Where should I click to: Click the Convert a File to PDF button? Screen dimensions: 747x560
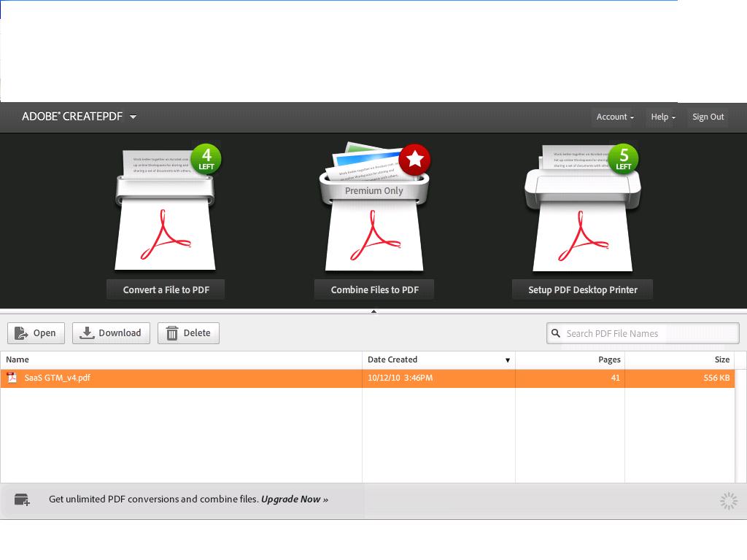166,289
